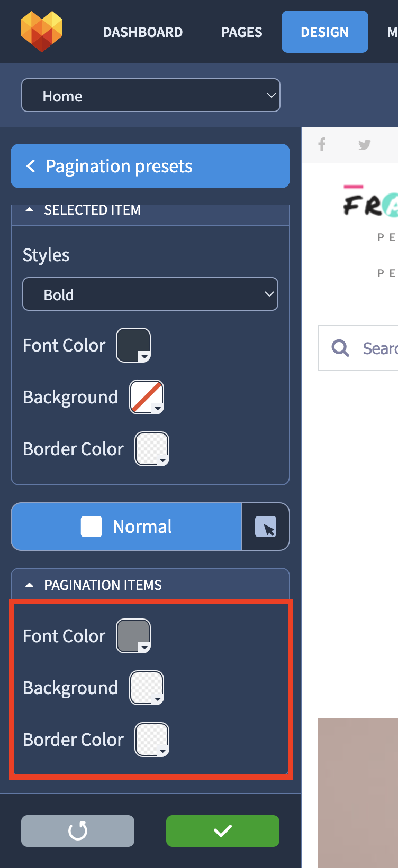Select the hover state cursor icon
The width and height of the screenshot is (398, 868).
(266, 527)
